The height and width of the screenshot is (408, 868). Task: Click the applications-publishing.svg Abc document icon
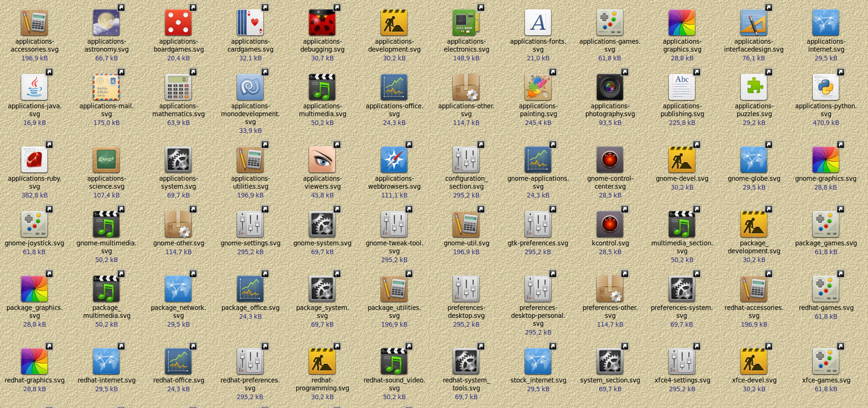[x=682, y=87]
